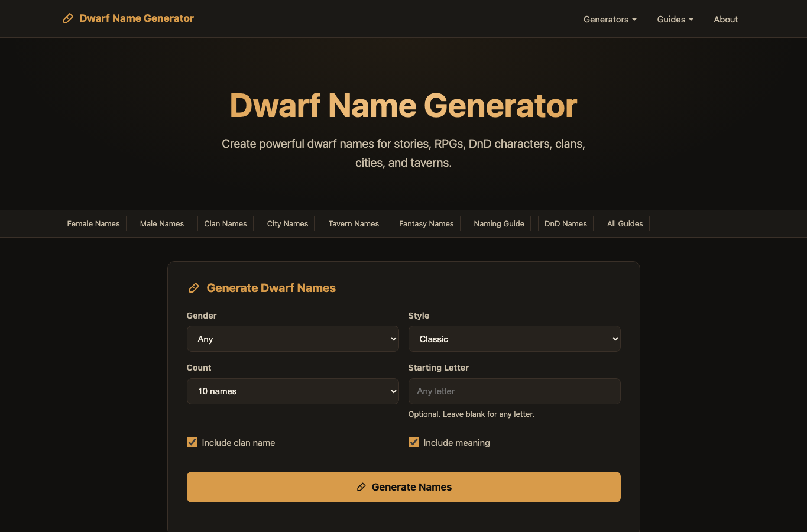This screenshot has width=807, height=532.
Task: Open the About page
Action: click(725, 20)
